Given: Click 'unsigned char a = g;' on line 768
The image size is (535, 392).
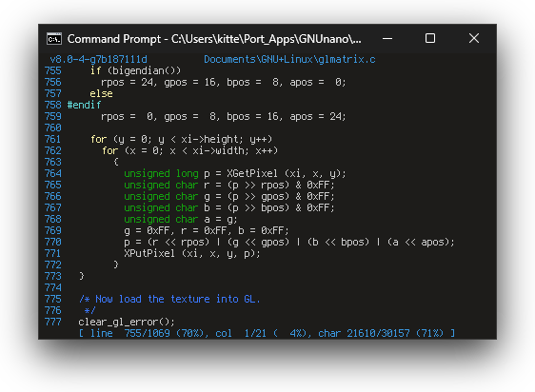Looking at the screenshot, I should 181,219.
